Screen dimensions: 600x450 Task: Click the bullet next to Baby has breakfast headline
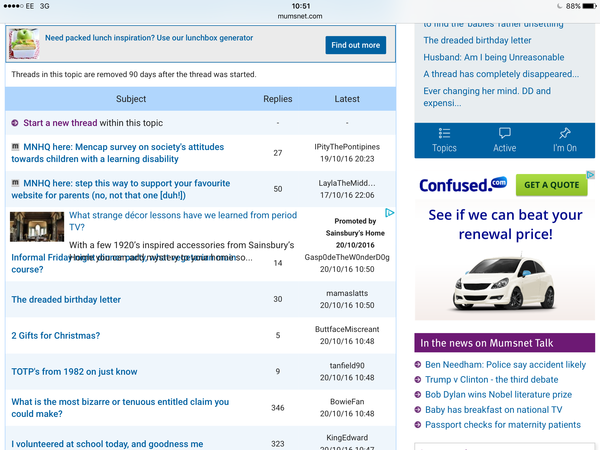[x=418, y=410]
